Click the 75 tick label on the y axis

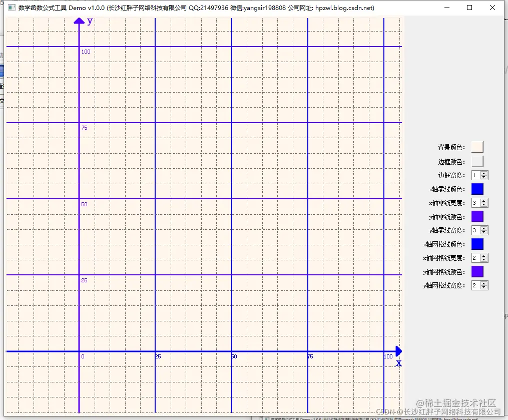tap(84, 128)
